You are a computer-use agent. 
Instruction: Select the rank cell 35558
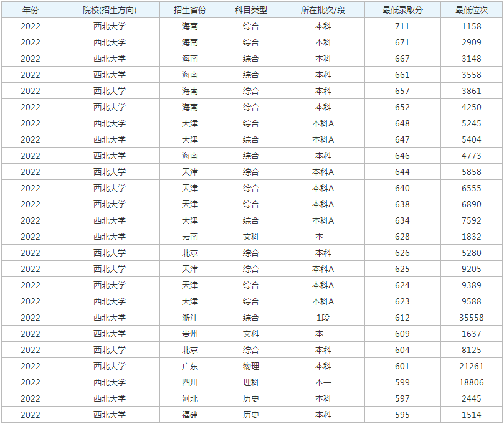click(x=472, y=318)
